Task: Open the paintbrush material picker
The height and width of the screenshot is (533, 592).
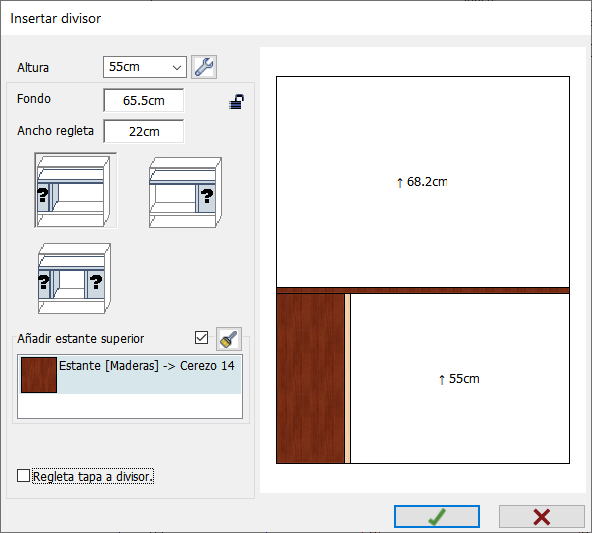Action: click(229, 339)
